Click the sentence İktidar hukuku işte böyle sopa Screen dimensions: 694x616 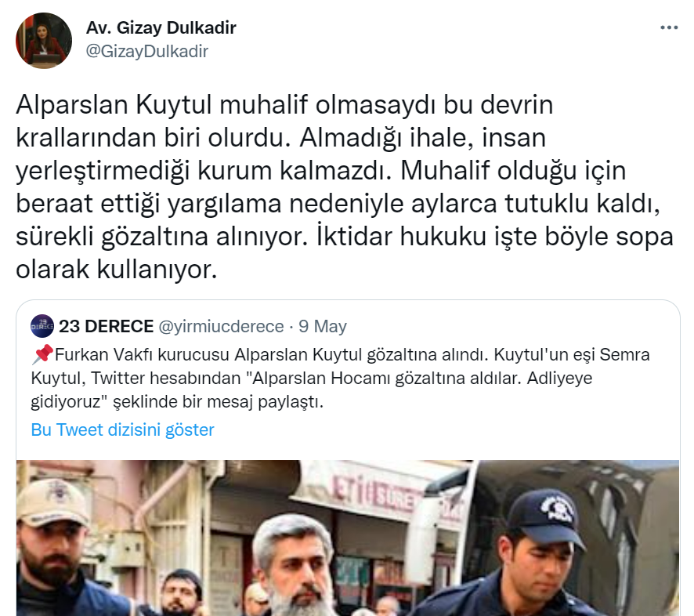click(x=495, y=237)
